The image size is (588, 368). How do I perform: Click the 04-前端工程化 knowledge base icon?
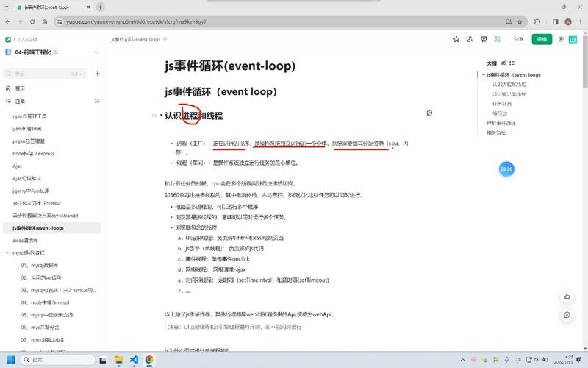pyautogui.click(x=8, y=52)
